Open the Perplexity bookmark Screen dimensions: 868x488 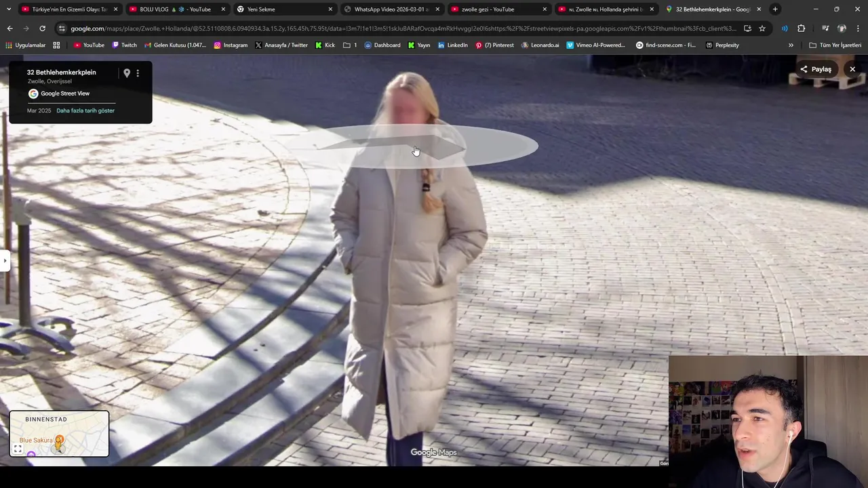point(722,45)
